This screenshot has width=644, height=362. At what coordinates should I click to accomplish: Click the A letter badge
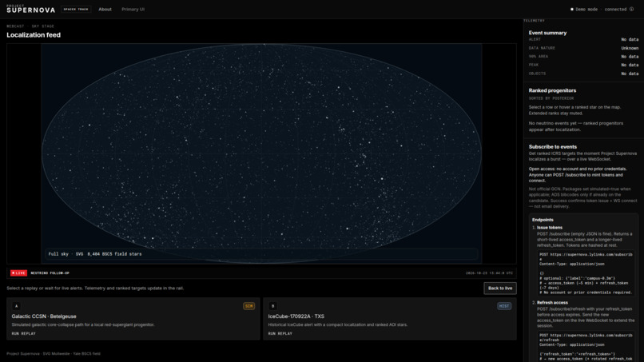point(16,306)
